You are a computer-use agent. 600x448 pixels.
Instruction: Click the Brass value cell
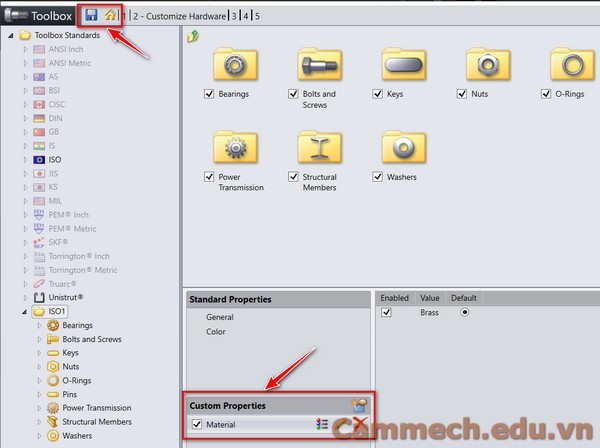coord(429,313)
